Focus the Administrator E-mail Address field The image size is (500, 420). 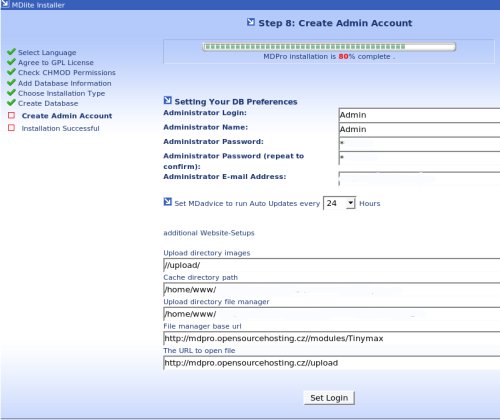[419, 179]
